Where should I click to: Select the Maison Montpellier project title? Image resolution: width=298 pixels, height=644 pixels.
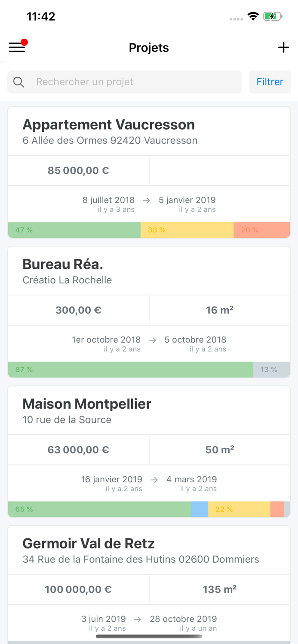pyautogui.click(x=87, y=404)
